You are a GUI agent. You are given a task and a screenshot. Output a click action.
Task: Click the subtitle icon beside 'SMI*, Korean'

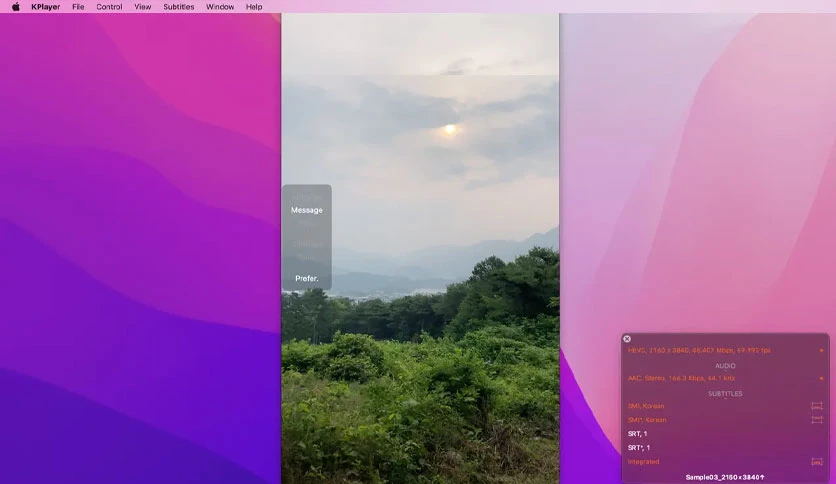[x=817, y=420]
